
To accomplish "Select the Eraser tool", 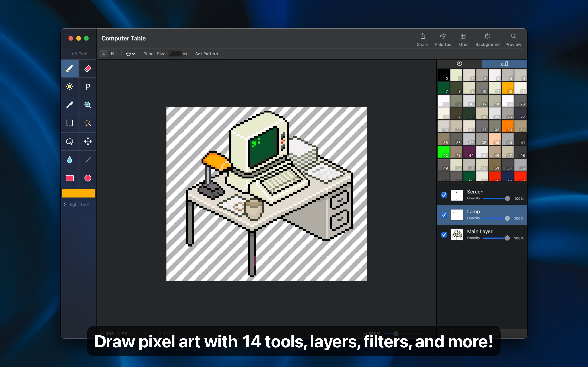I will click(87, 68).
